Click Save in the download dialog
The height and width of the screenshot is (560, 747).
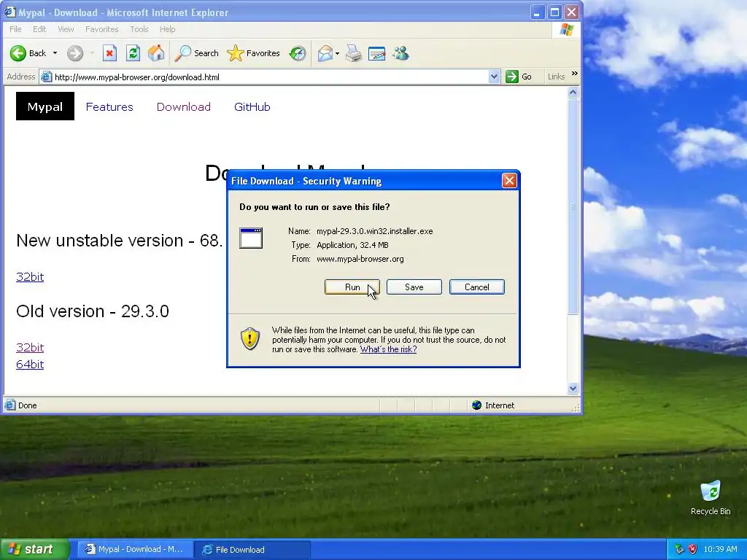point(414,287)
